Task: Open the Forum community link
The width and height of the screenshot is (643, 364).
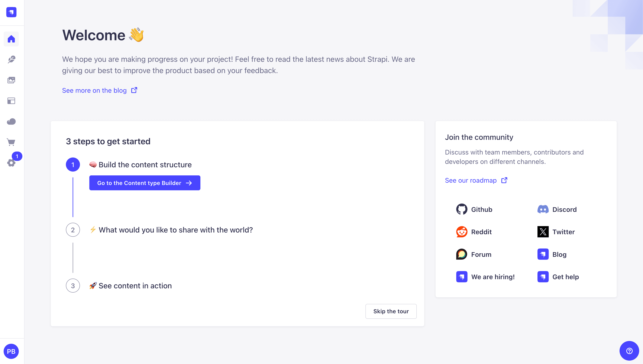Action: pos(474,254)
